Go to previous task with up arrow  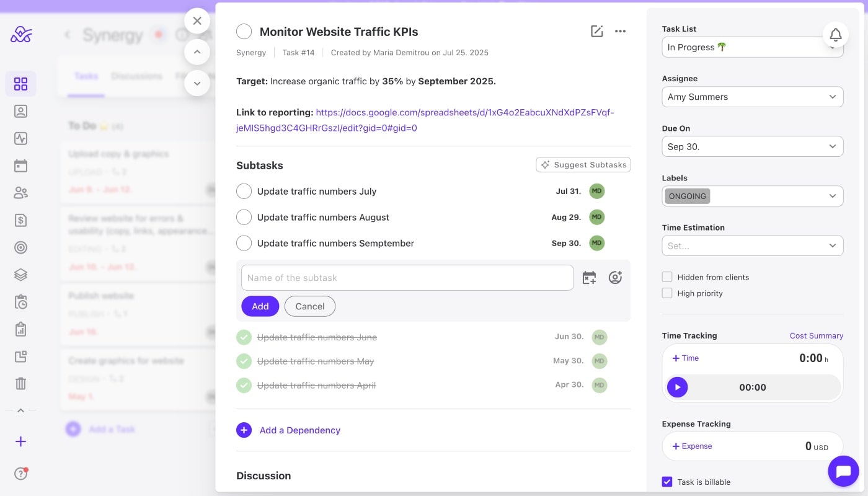[x=197, y=52]
